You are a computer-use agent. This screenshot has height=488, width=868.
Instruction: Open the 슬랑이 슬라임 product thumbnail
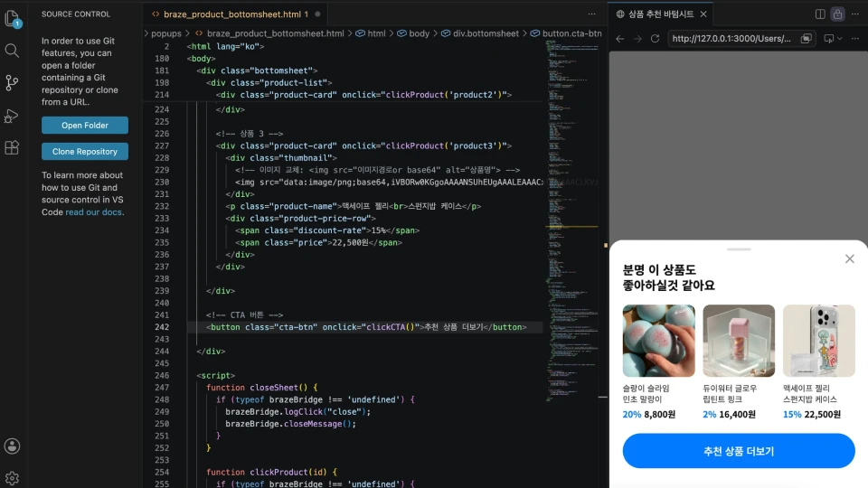[x=658, y=341]
